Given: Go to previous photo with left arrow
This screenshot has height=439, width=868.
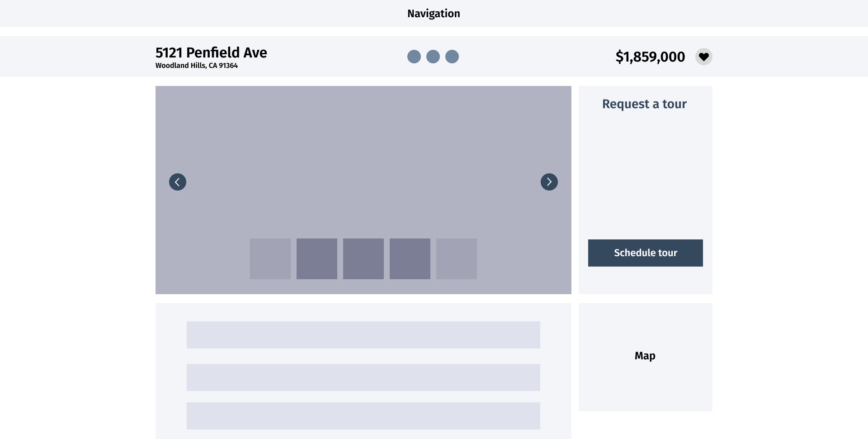Looking at the screenshot, I should click(x=178, y=182).
